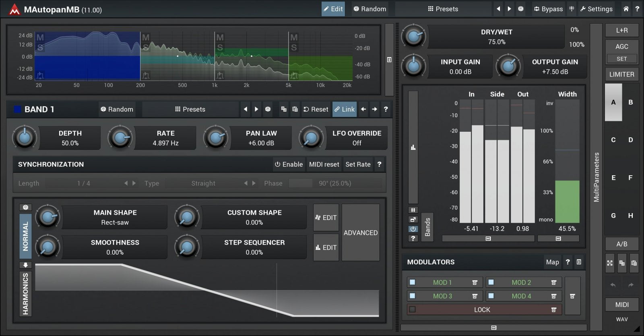Enable tempo synchronization
644x336 pixels.
pyautogui.click(x=289, y=164)
